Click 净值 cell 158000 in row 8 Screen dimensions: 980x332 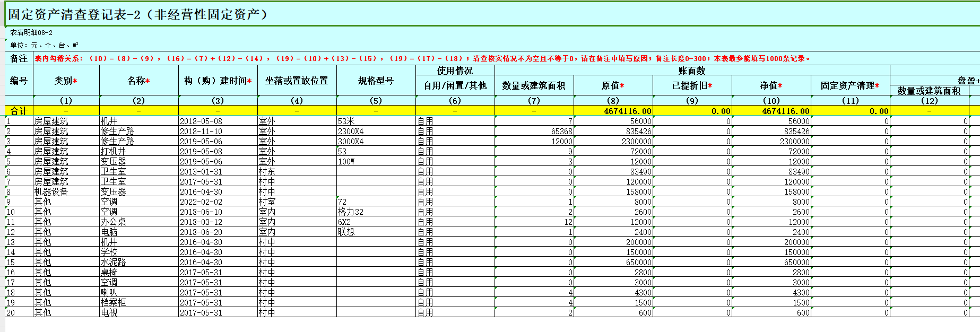pos(771,191)
